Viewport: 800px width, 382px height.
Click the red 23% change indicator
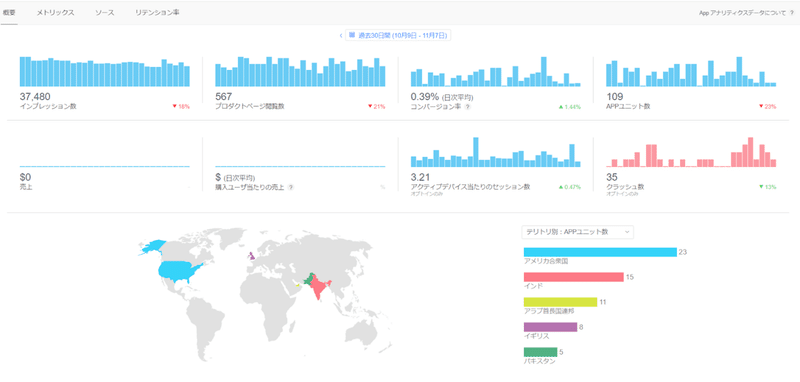pyautogui.click(x=767, y=107)
